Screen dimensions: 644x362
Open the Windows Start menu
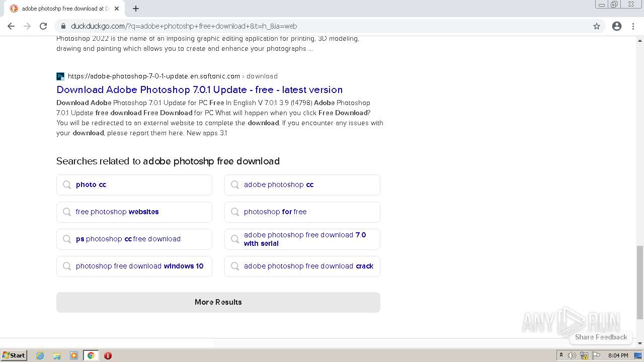click(14, 355)
